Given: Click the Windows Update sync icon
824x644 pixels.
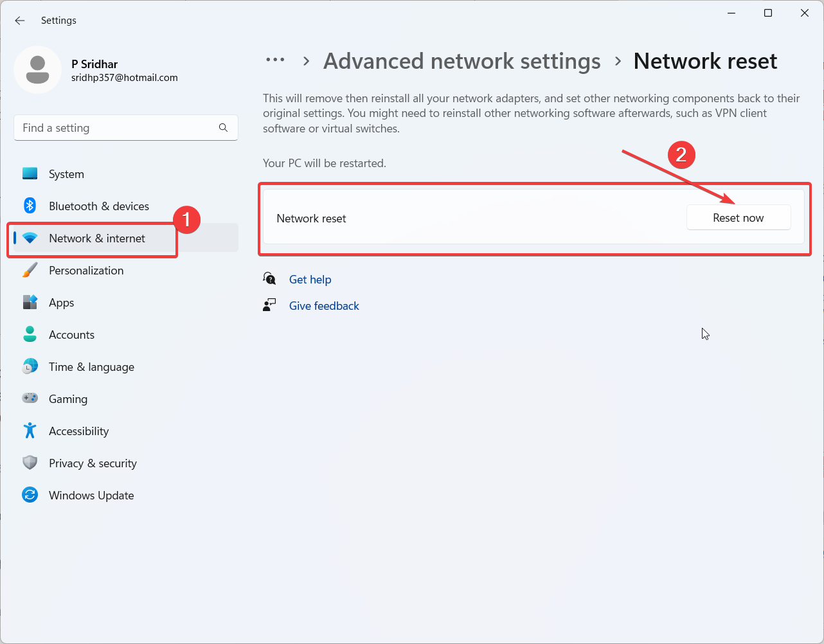Looking at the screenshot, I should tap(30, 495).
